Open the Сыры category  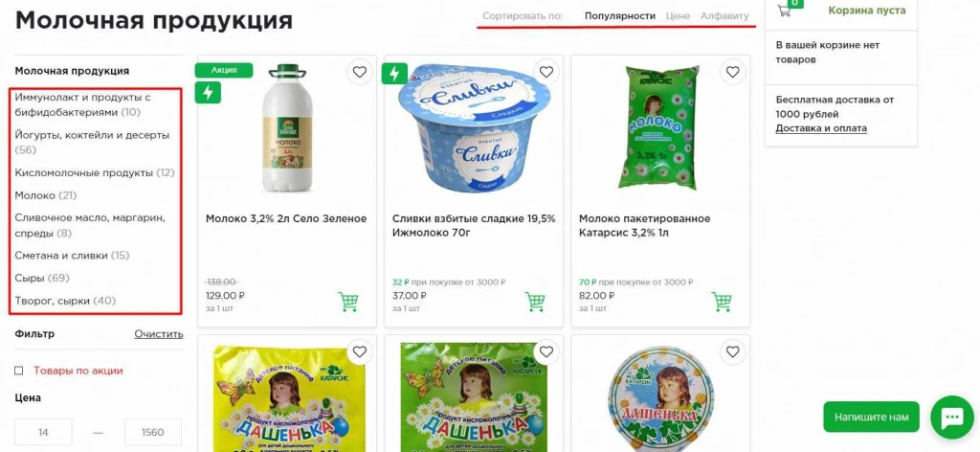point(30,279)
